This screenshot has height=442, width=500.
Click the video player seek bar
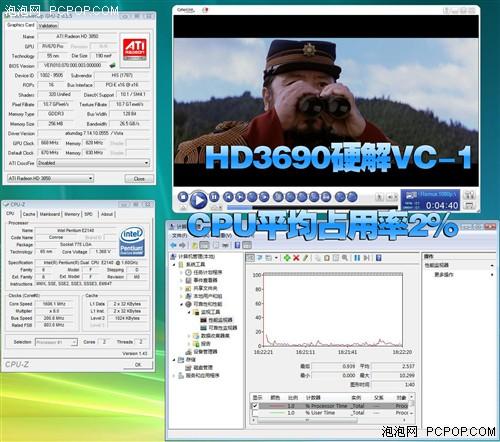tap(312, 207)
